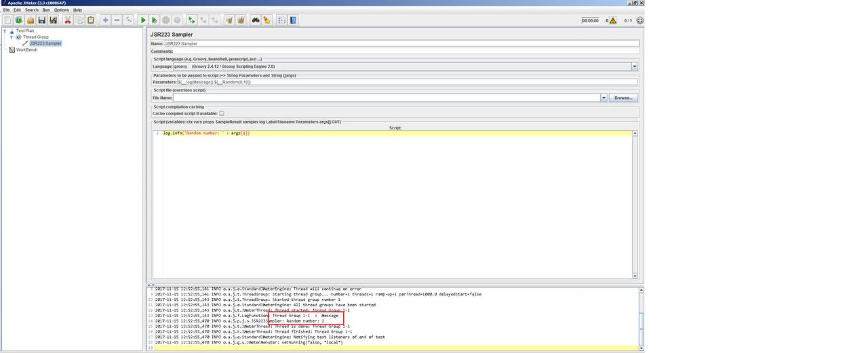Click the remote engines circular icon

640,20
